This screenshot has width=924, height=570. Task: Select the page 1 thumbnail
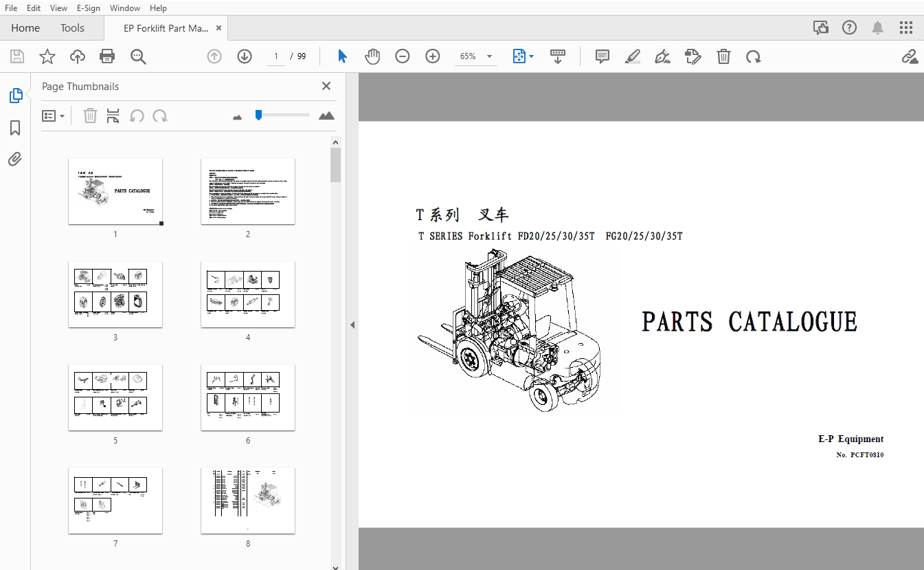pos(115,191)
